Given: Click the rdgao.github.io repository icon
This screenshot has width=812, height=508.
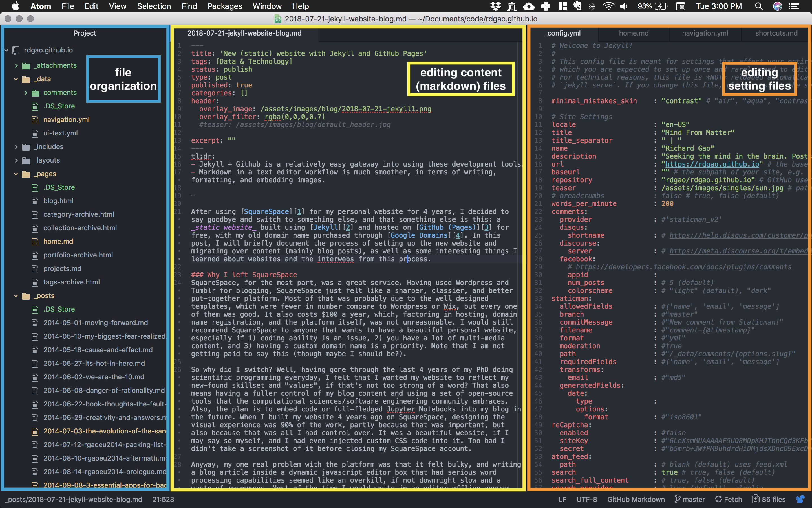Looking at the screenshot, I should [x=16, y=50].
